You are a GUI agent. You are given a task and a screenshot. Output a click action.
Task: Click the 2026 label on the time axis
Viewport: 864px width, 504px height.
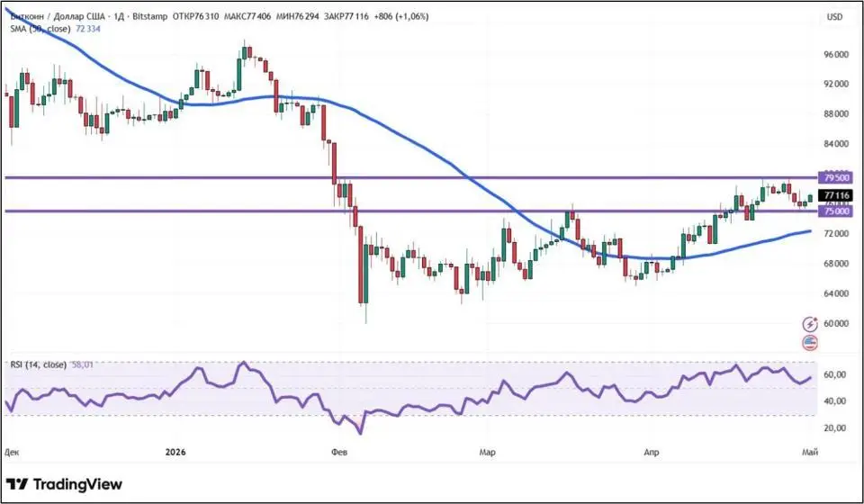point(175,452)
